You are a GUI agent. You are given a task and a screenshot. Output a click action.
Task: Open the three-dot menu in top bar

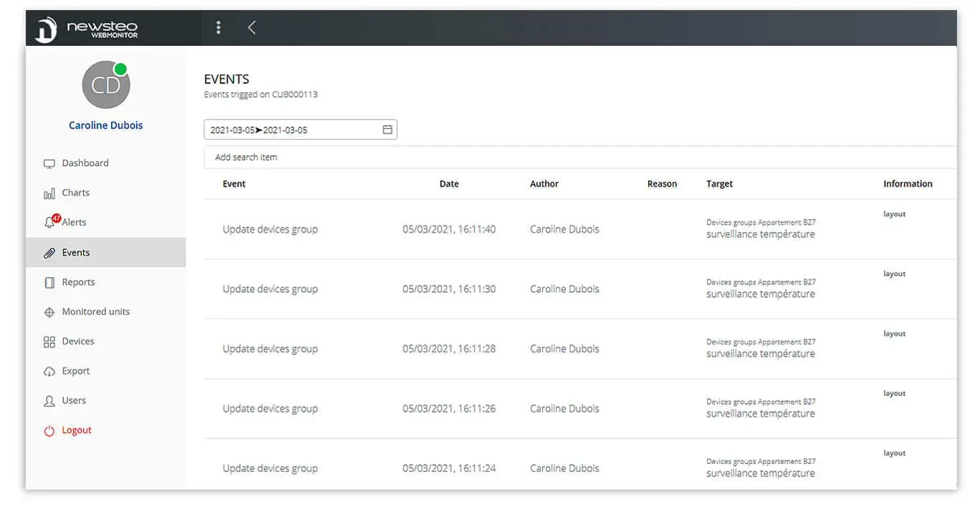(218, 27)
